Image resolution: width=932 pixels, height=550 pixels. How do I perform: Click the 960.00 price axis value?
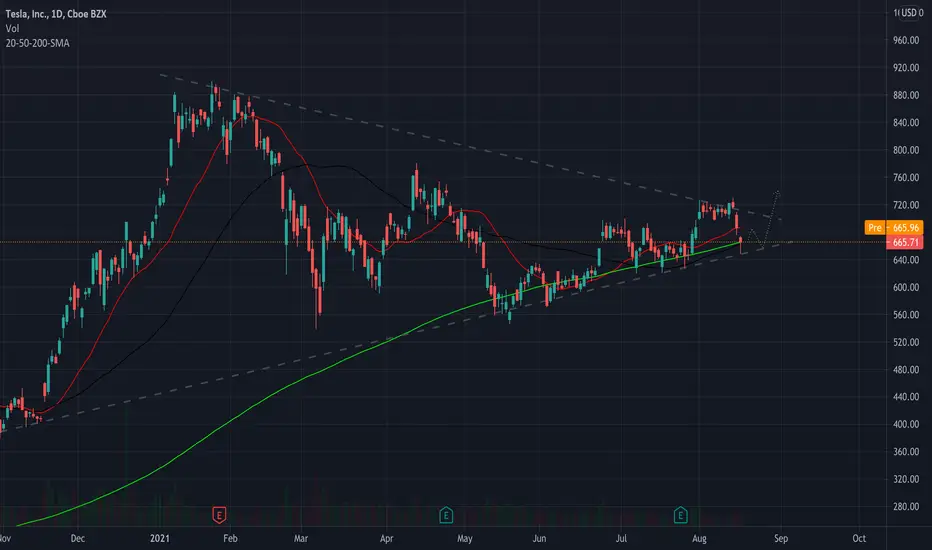(906, 40)
